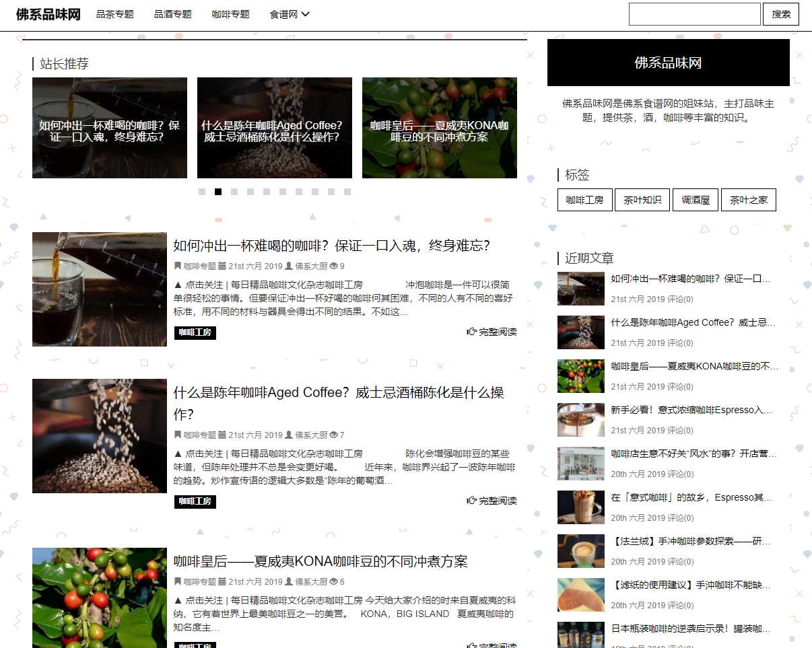The width and height of the screenshot is (812, 648).
Task: Select the 调酒屋 tag
Action: click(696, 200)
